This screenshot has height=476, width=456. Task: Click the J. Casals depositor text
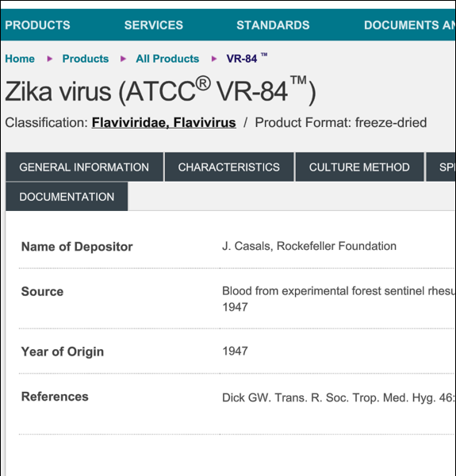point(309,246)
